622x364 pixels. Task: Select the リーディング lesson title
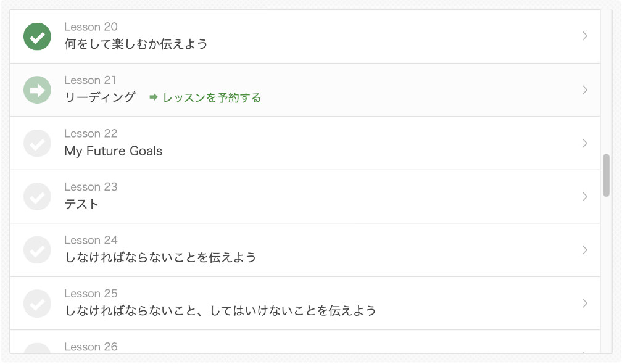pyautogui.click(x=100, y=97)
